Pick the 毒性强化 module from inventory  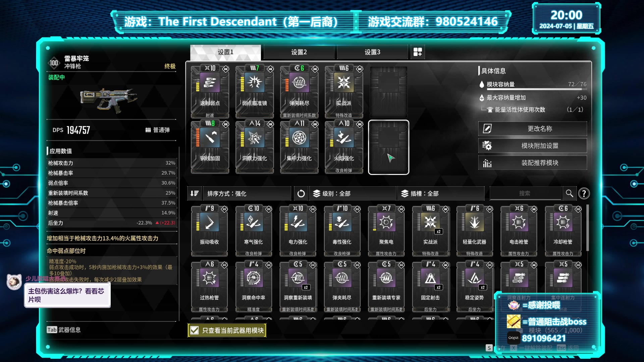pyautogui.click(x=342, y=231)
